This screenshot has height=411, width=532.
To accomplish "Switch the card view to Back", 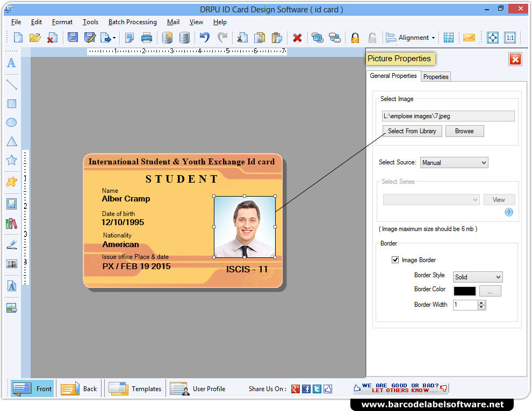I will coord(80,388).
